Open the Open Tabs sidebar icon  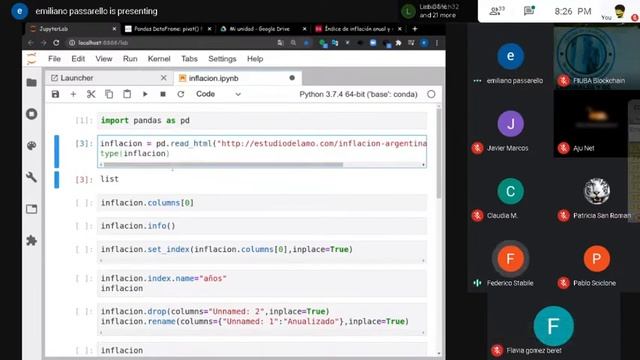tap(31, 209)
